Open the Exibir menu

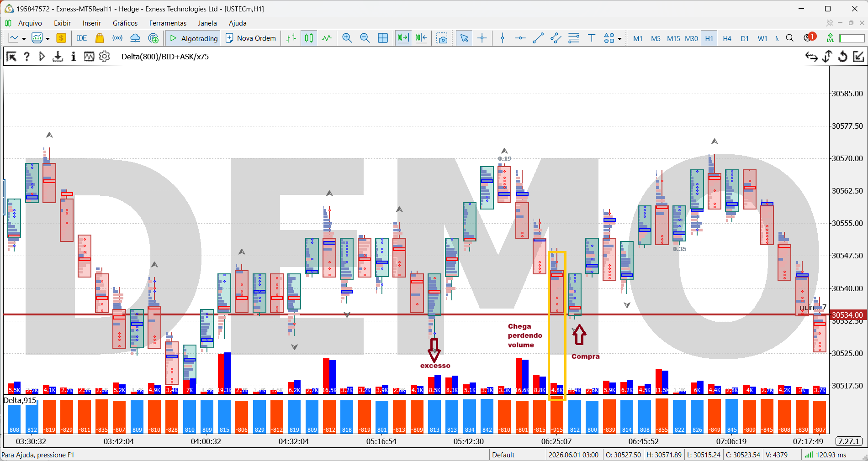coord(62,23)
